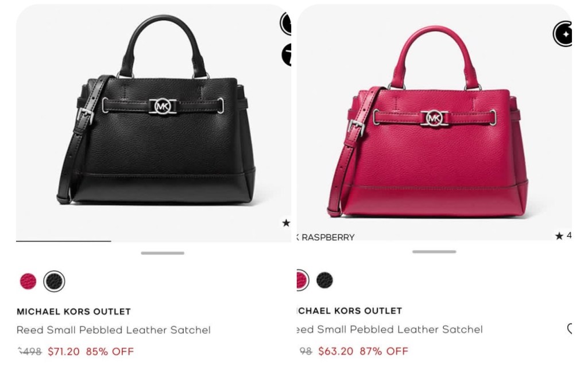Open star rating on the raspberry bag image
The width and height of the screenshot is (588, 370).
563,236
